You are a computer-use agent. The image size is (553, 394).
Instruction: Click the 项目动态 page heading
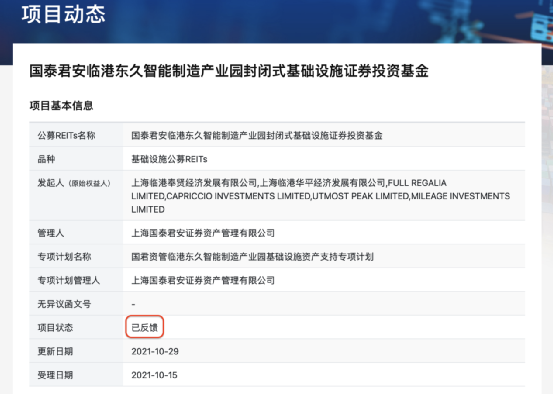(63, 14)
